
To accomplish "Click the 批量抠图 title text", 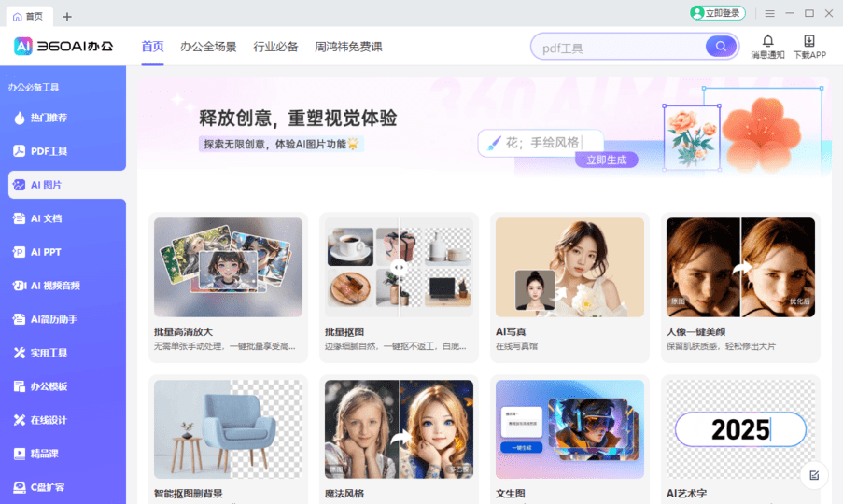I will pyautogui.click(x=344, y=332).
